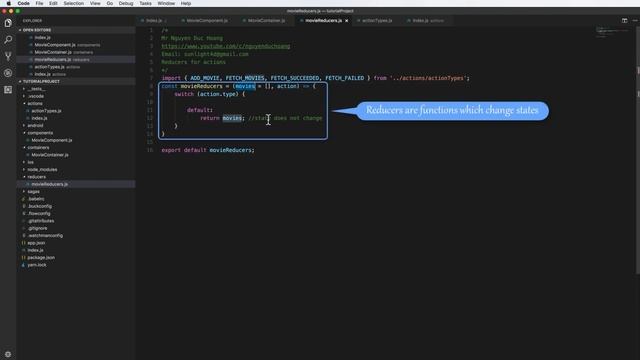
Task: Open the File menu
Action: [x=39, y=3]
